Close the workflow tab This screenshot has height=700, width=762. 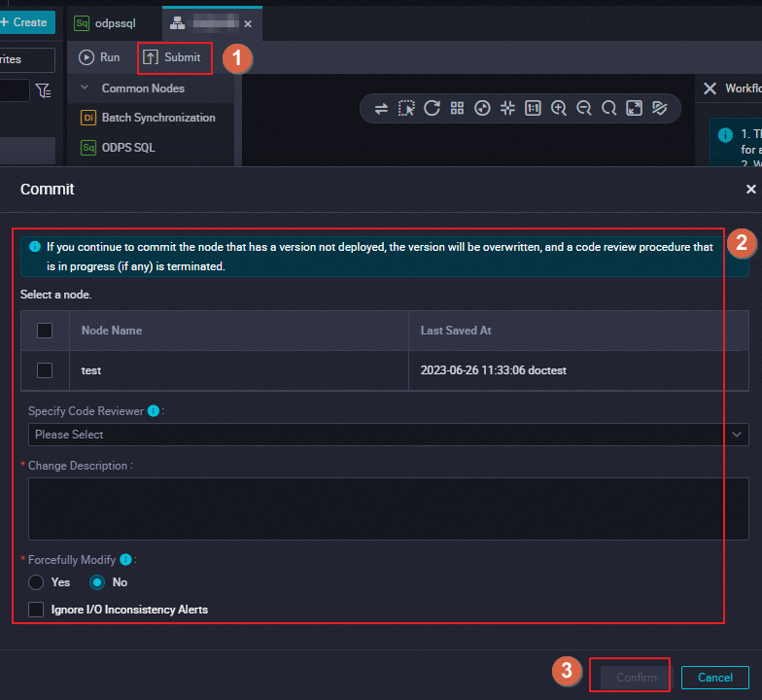pos(248,23)
